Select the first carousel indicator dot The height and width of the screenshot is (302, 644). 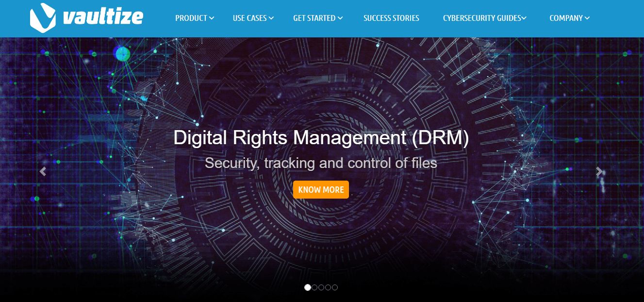308,287
